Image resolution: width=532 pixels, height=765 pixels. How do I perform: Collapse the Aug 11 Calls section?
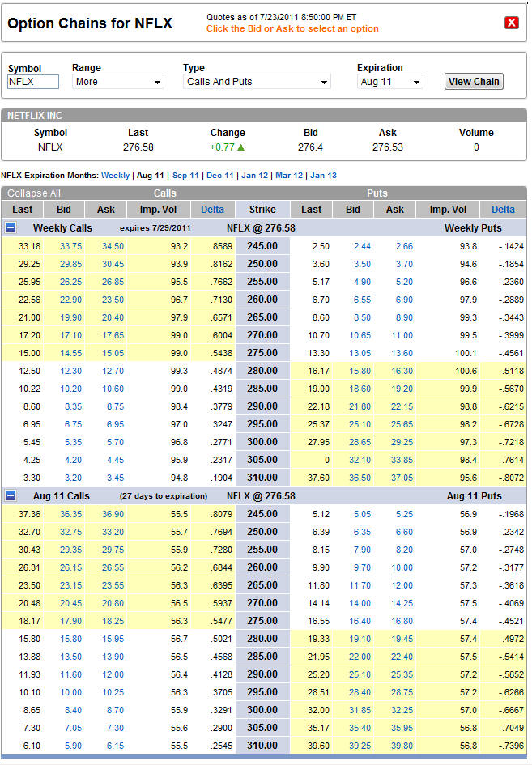pyautogui.click(x=11, y=496)
